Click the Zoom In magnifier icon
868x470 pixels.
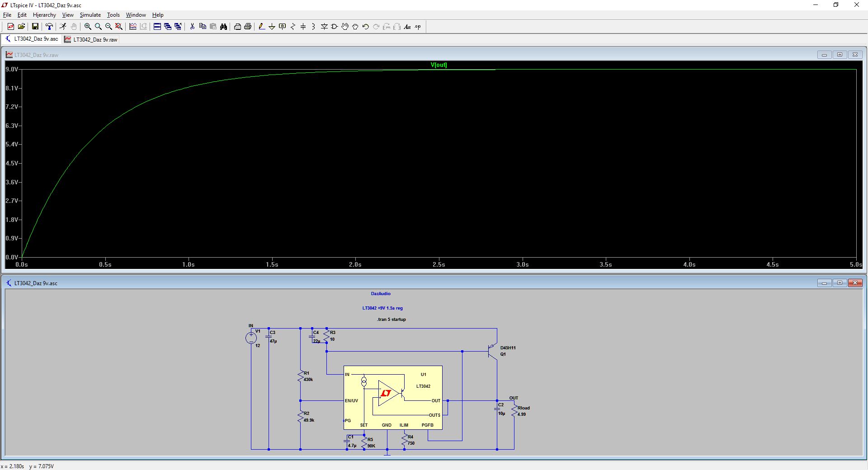(88, 27)
